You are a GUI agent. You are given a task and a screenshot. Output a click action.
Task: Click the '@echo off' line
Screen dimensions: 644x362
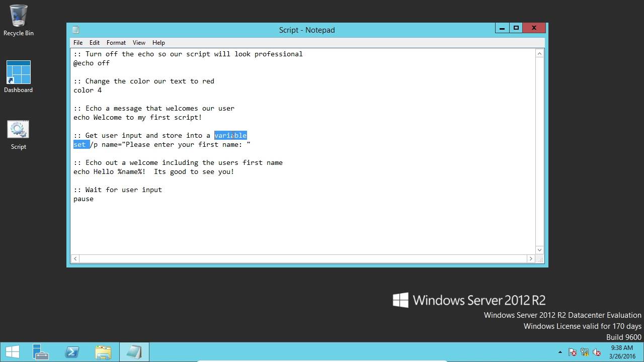92,63
